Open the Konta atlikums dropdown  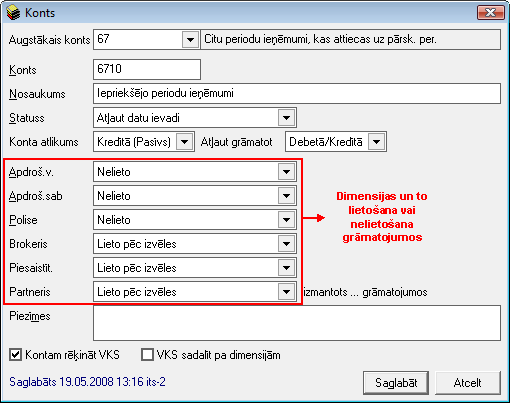point(184,142)
